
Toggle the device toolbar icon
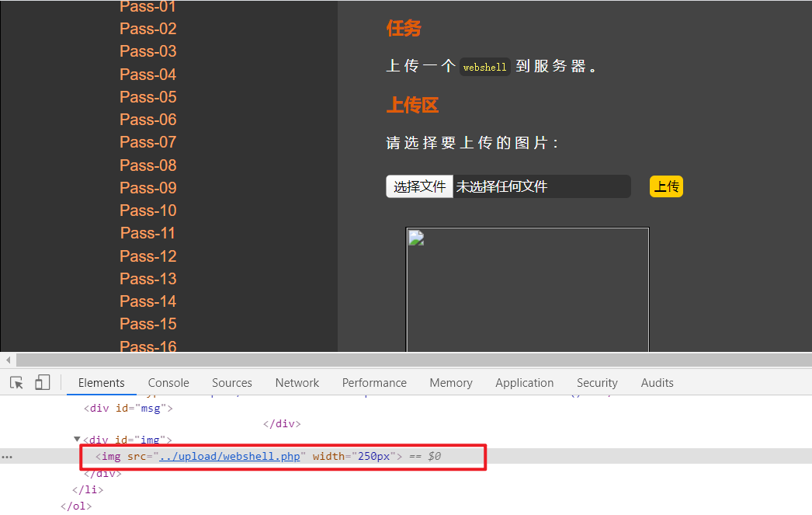tap(43, 383)
